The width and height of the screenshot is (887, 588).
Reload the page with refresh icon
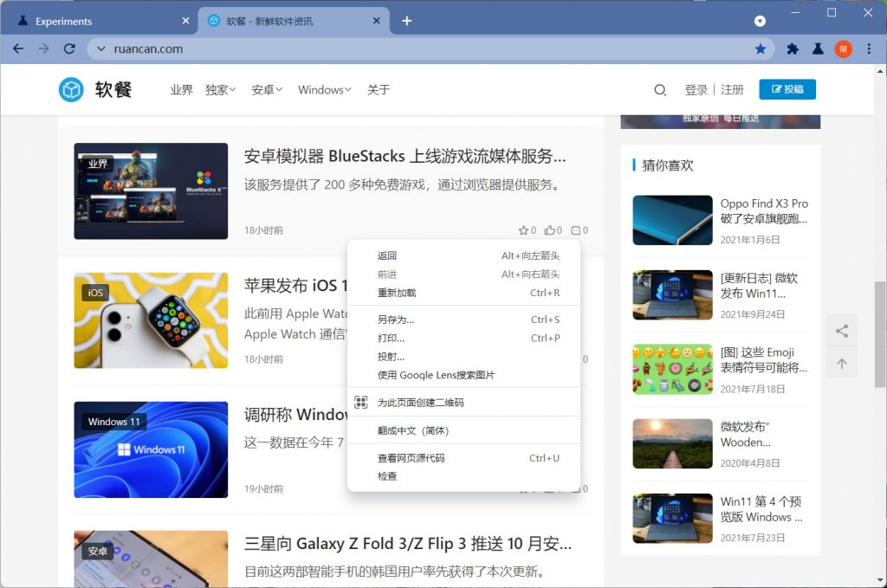69,49
